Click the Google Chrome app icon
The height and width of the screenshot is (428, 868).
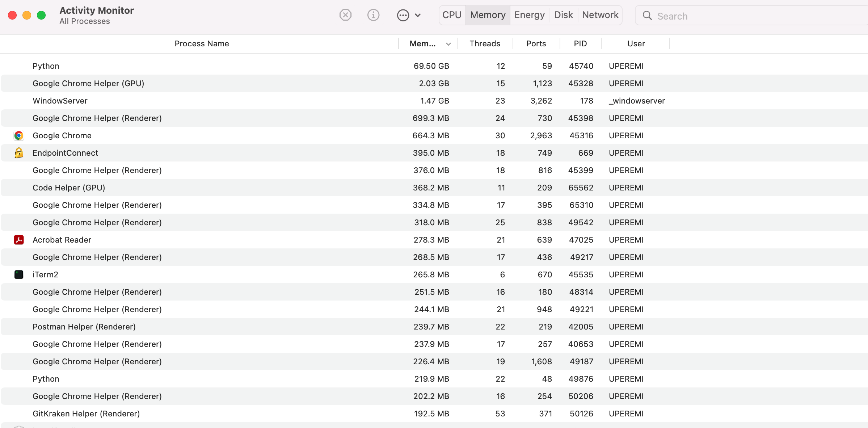pos(19,136)
